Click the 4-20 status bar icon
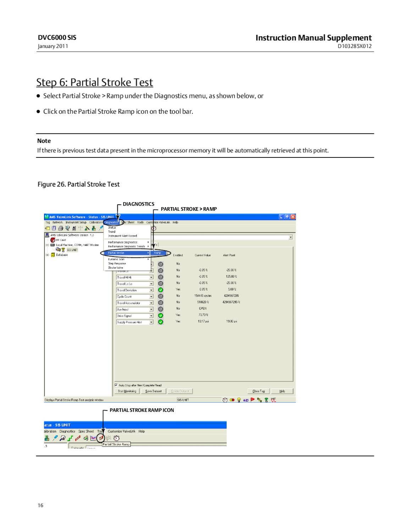This screenshot has height=532, width=411. (x=246, y=400)
